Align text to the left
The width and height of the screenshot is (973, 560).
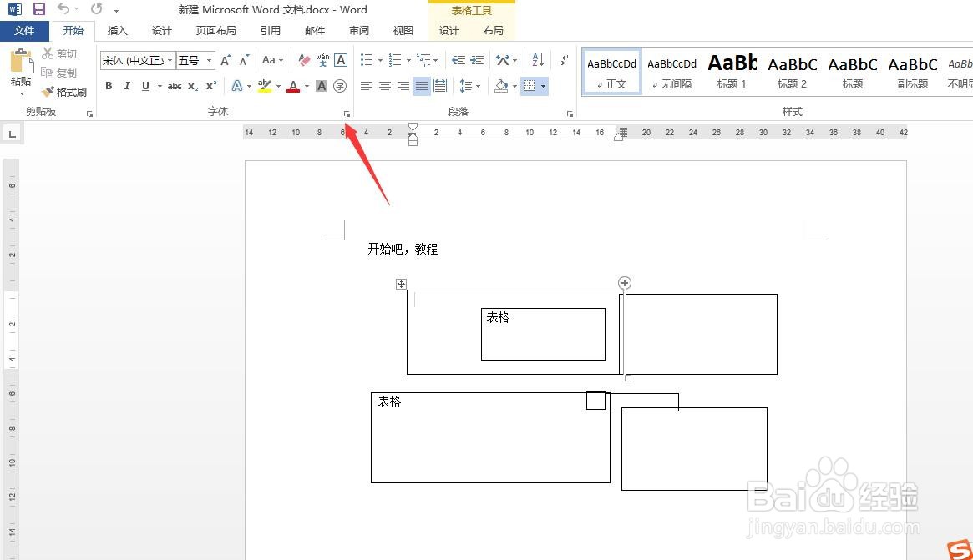tap(366, 86)
